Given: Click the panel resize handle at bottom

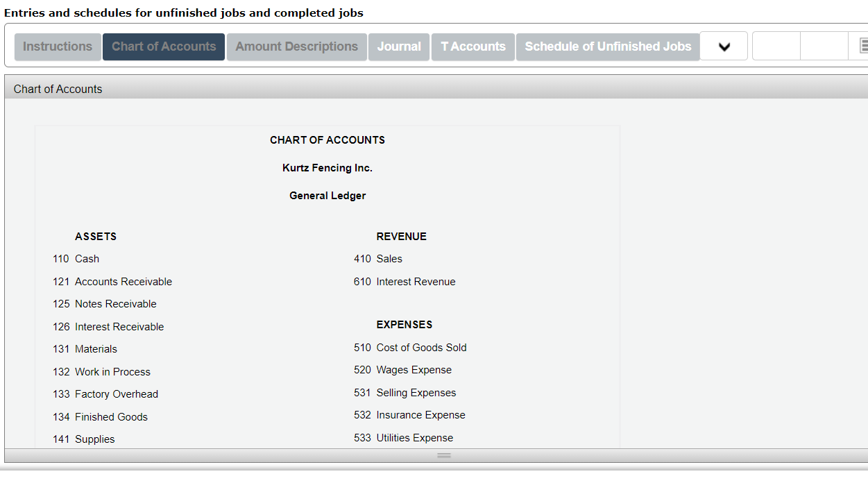Looking at the screenshot, I should tap(443, 455).
